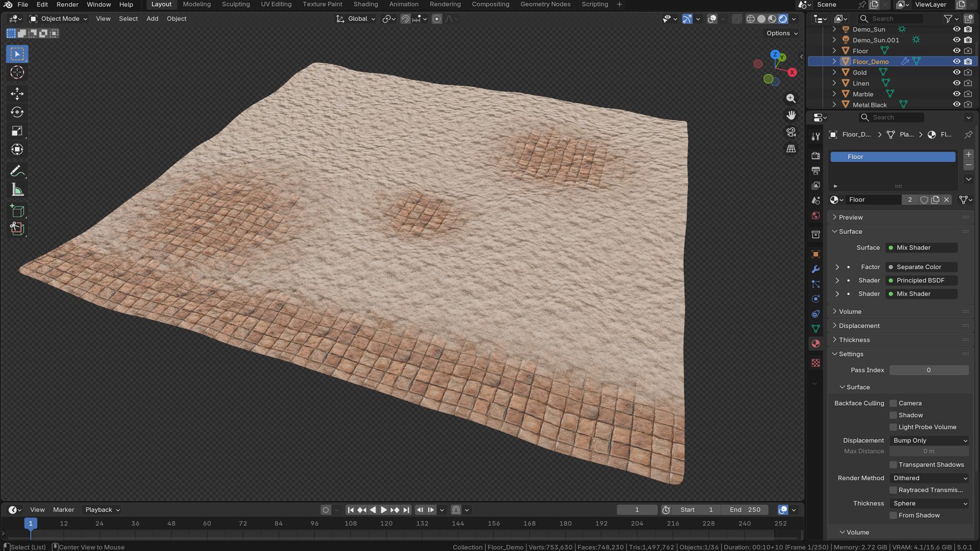Image resolution: width=980 pixels, height=551 pixels.
Task: Open the Object Mode dropdown
Action: click(x=59, y=19)
